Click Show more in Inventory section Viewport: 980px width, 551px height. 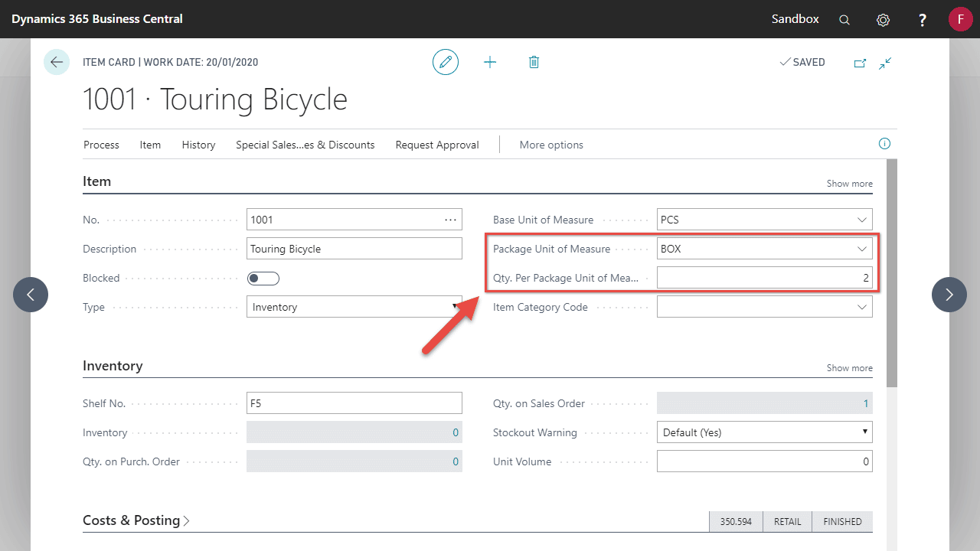(x=849, y=368)
